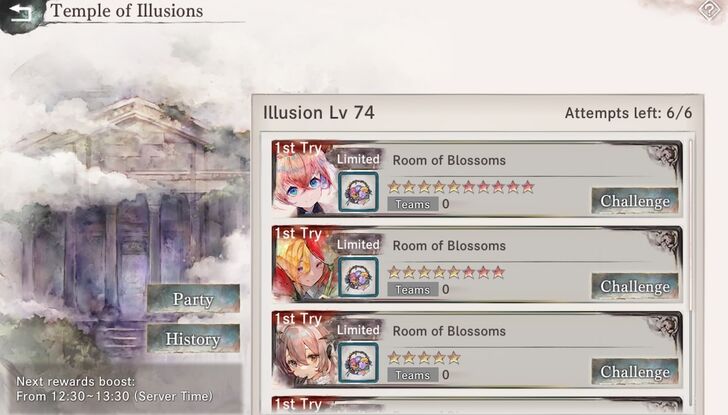Open the History menu

[193, 339]
